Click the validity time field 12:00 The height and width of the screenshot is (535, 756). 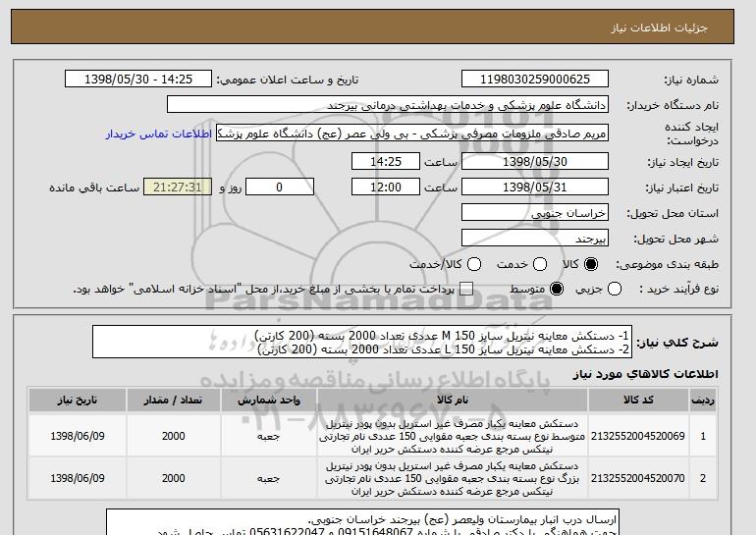386,187
